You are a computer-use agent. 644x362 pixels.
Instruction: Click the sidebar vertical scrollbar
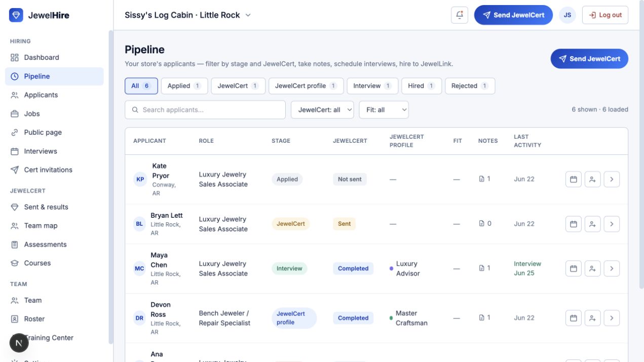click(110, 187)
